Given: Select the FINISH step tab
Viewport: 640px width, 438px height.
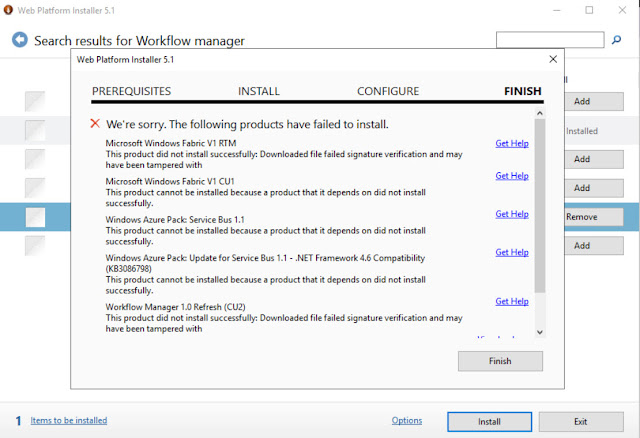Looking at the screenshot, I should pyautogui.click(x=523, y=91).
